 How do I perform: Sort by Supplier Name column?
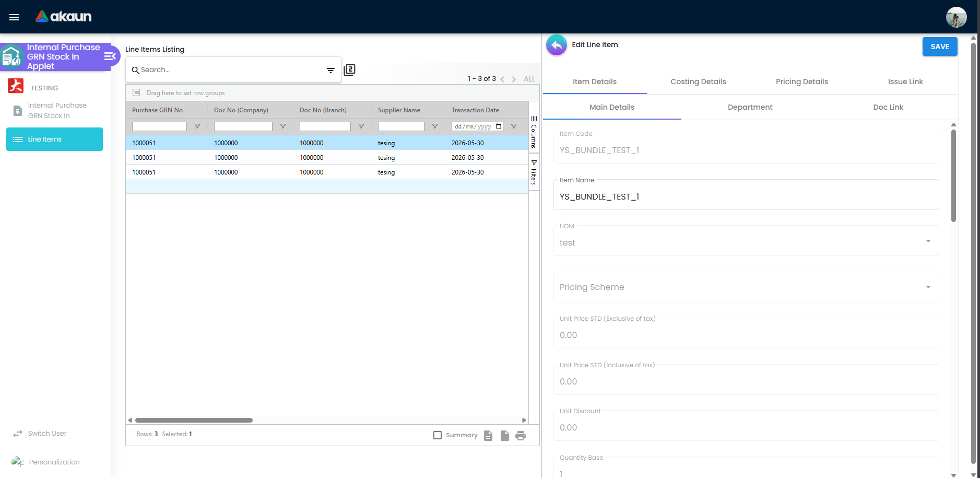pyautogui.click(x=399, y=110)
